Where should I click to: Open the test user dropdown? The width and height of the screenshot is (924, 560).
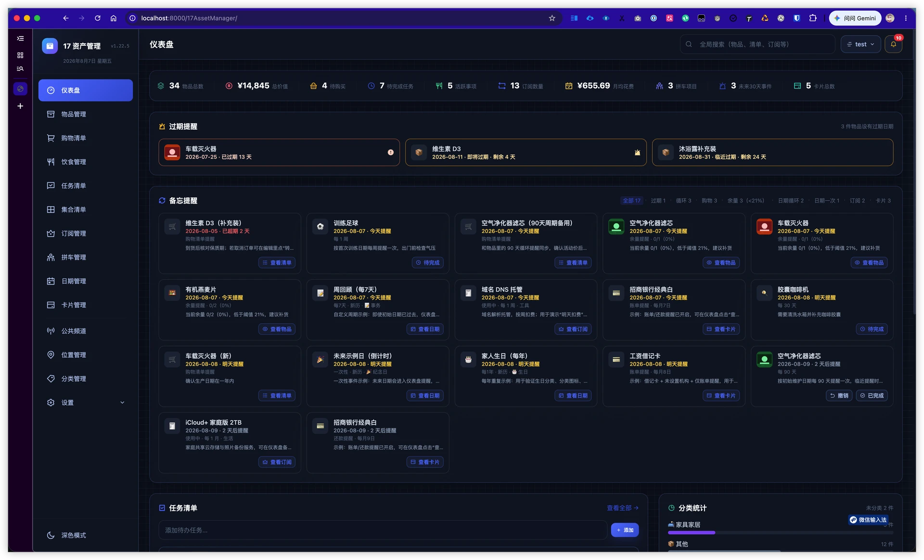click(x=860, y=44)
